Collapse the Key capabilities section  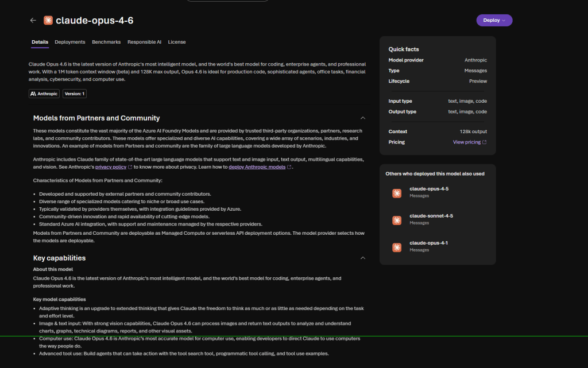[362, 258]
